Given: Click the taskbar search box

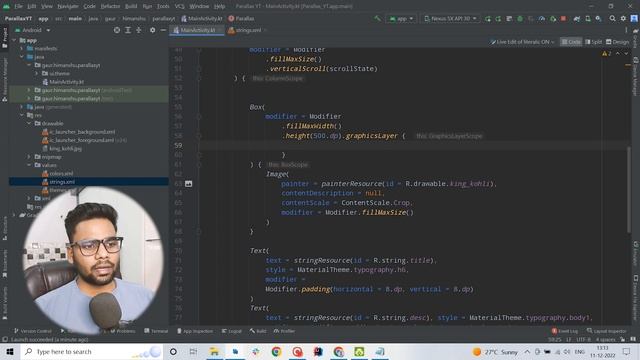Looking at the screenshot, I should coord(91,351).
